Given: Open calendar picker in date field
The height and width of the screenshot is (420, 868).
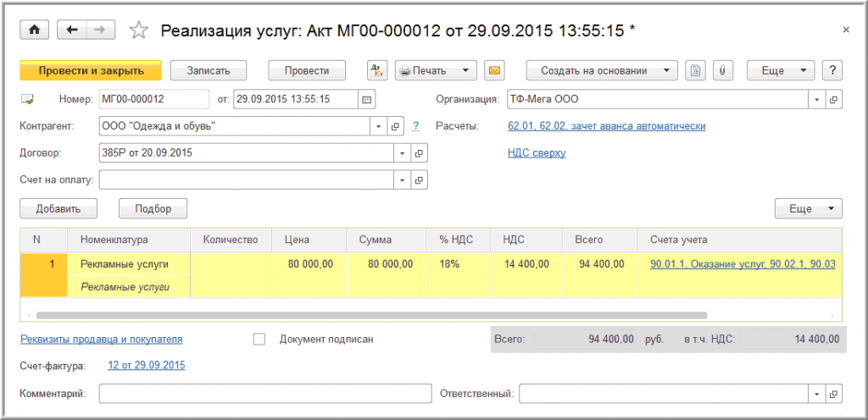Looking at the screenshot, I should (x=366, y=100).
